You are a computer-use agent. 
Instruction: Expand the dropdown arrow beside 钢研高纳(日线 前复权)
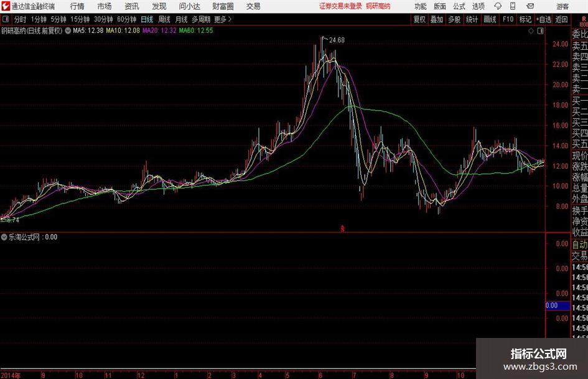pyautogui.click(x=68, y=30)
